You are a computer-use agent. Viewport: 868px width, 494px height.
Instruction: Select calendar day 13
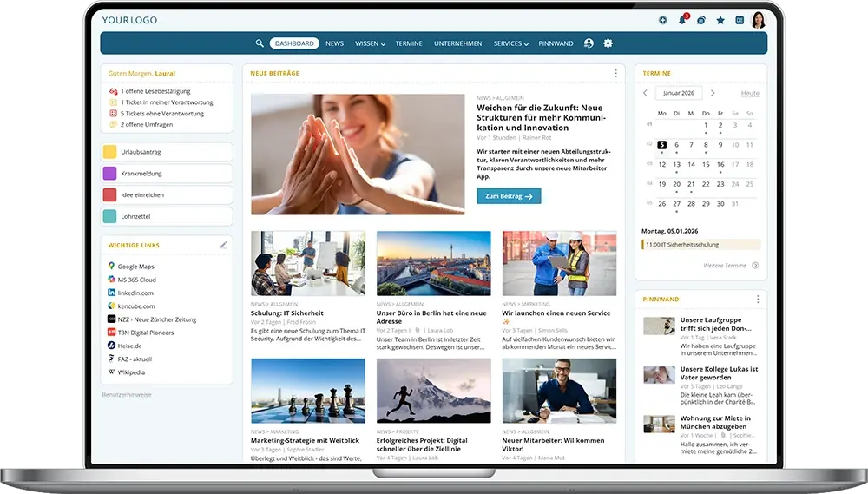click(676, 164)
